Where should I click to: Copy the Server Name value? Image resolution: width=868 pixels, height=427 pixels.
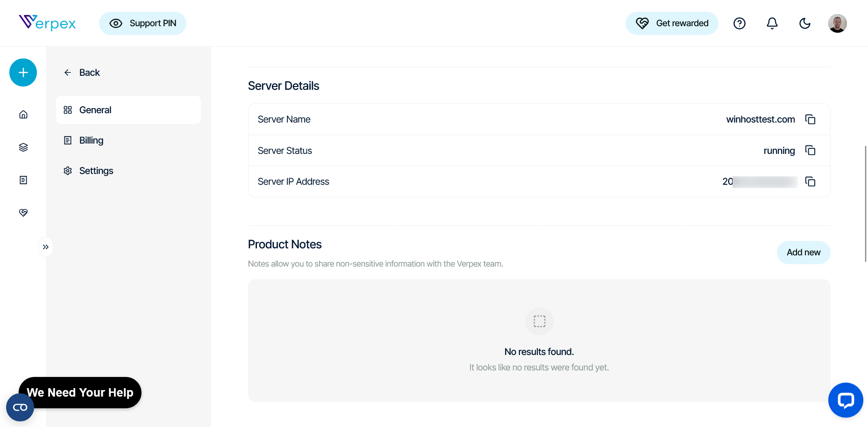tap(811, 119)
